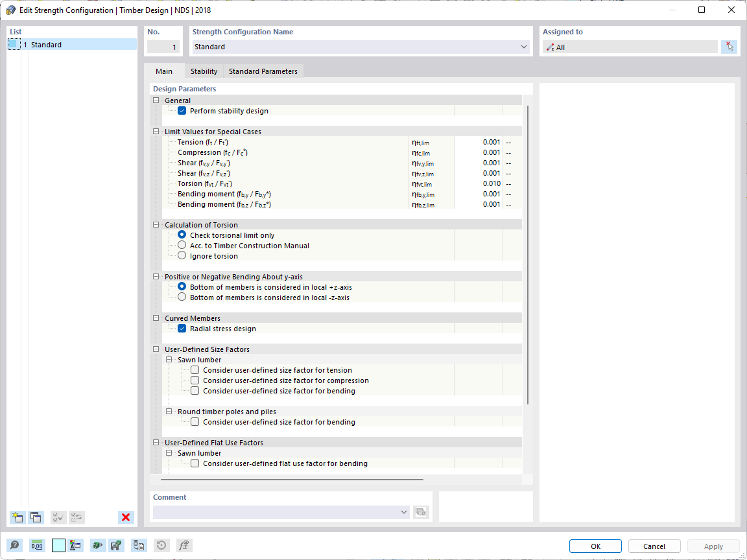The image size is (747, 560).
Task: Click the Standard item's color box in List
Action: tap(14, 44)
